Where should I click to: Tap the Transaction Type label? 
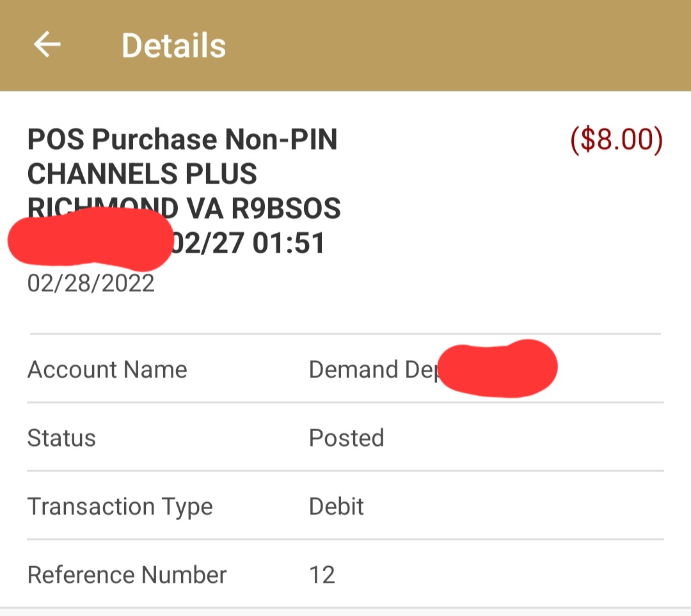pos(120,507)
